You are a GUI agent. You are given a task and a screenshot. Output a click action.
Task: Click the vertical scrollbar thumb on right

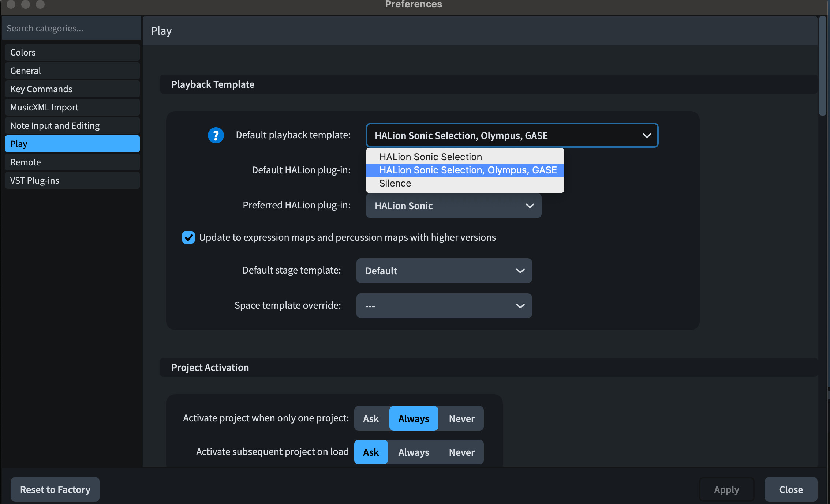[x=822, y=66]
